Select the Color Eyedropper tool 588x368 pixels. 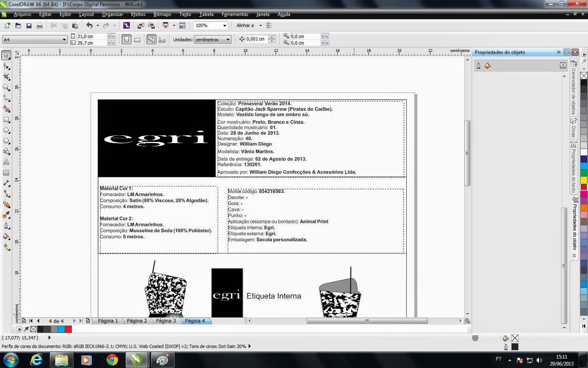tap(6, 215)
